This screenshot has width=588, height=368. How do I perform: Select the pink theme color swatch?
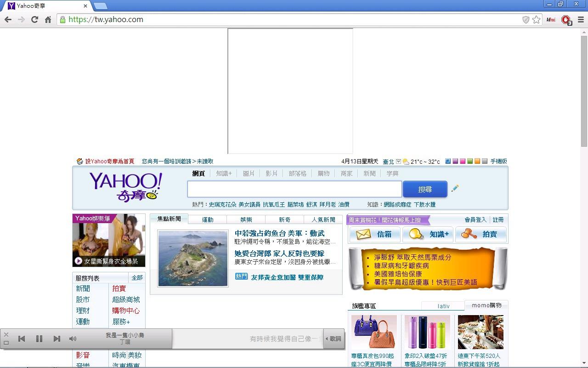463,161
